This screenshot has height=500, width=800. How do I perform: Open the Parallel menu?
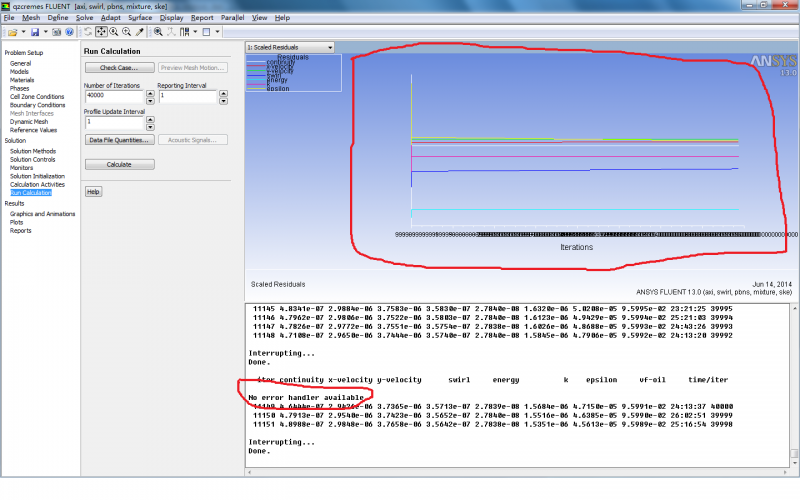pyautogui.click(x=232, y=17)
